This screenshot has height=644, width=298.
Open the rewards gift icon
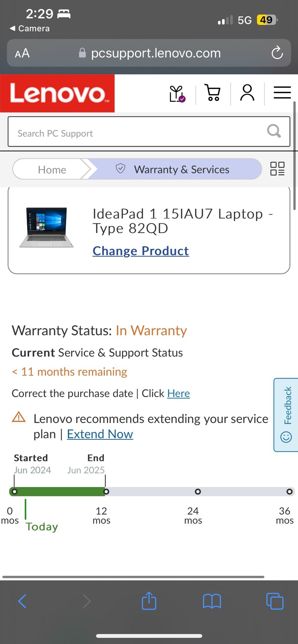click(x=177, y=94)
